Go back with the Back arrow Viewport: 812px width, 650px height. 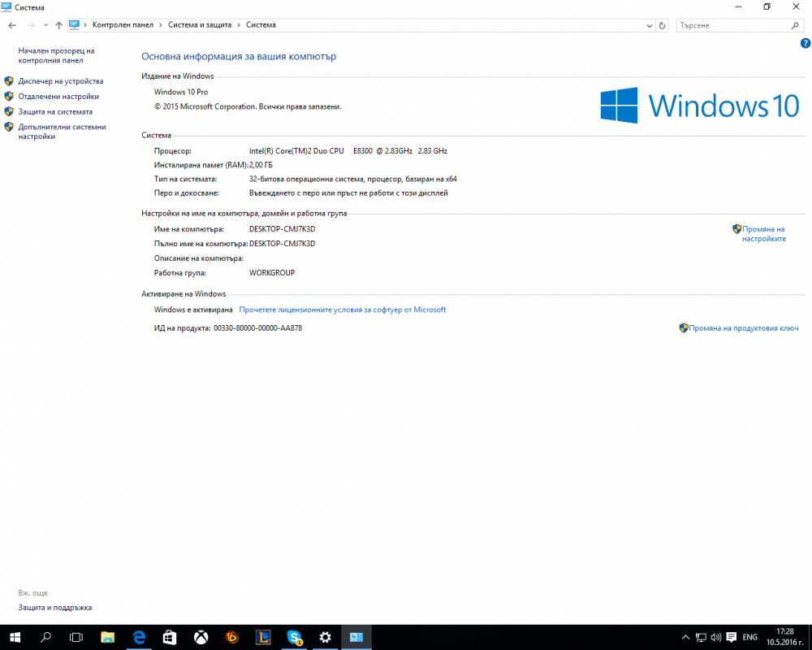[12, 25]
